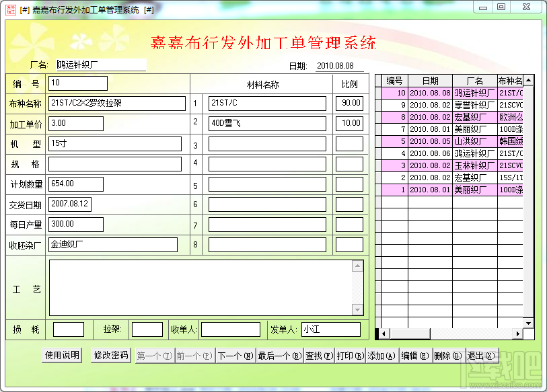Click the 发单人 field showing 小江
547x392 pixels.
pyautogui.click(x=331, y=329)
